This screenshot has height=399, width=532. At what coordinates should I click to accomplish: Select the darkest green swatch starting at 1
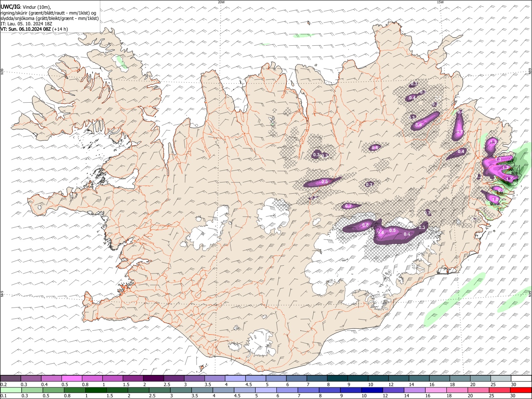[x=96, y=390]
